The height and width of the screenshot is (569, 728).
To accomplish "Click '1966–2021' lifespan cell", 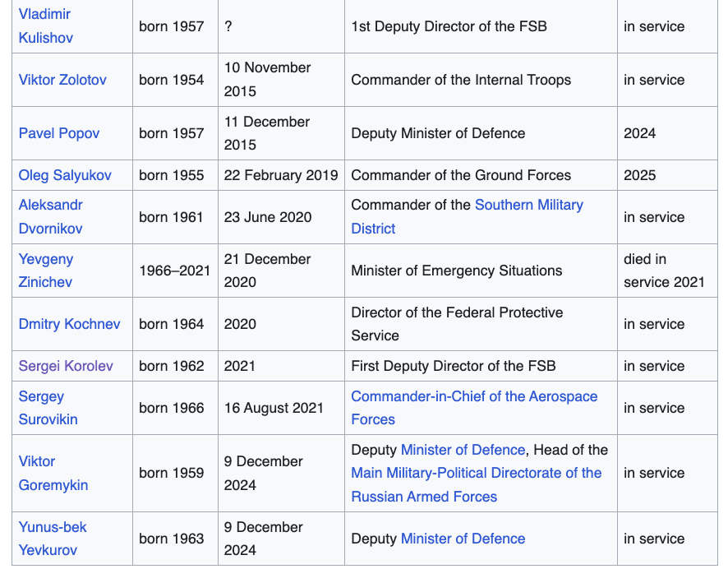I will (176, 271).
